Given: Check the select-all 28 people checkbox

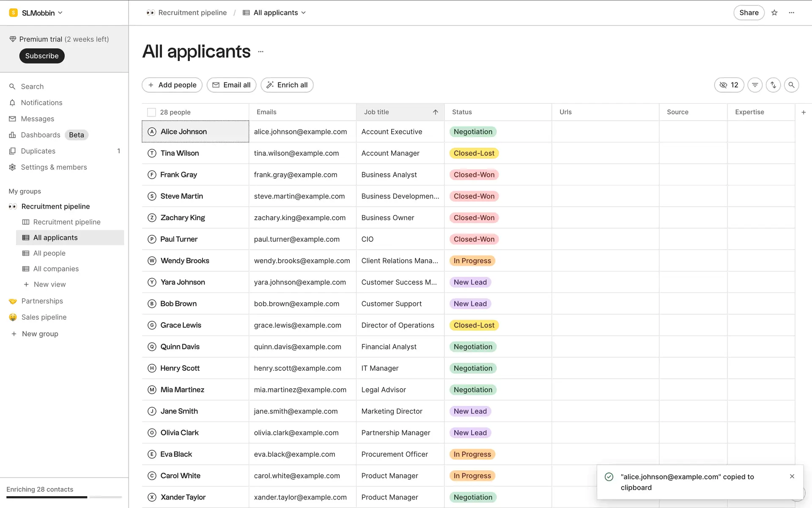Looking at the screenshot, I should point(151,112).
